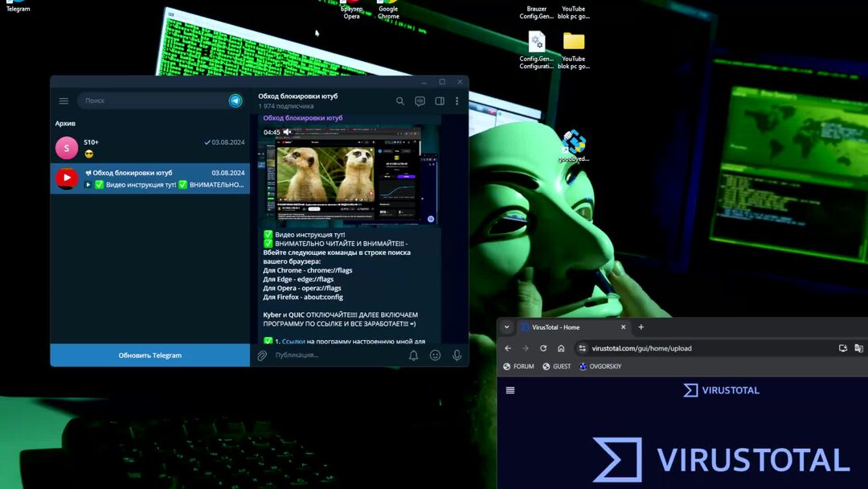Click the browser home button
Image resolution: width=868 pixels, height=489 pixels.
click(561, 348)
